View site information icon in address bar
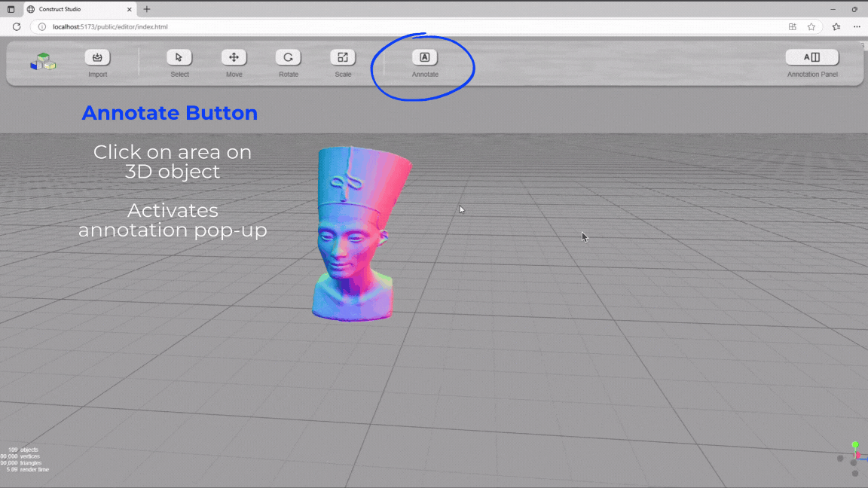 click(x=42, y=26)
